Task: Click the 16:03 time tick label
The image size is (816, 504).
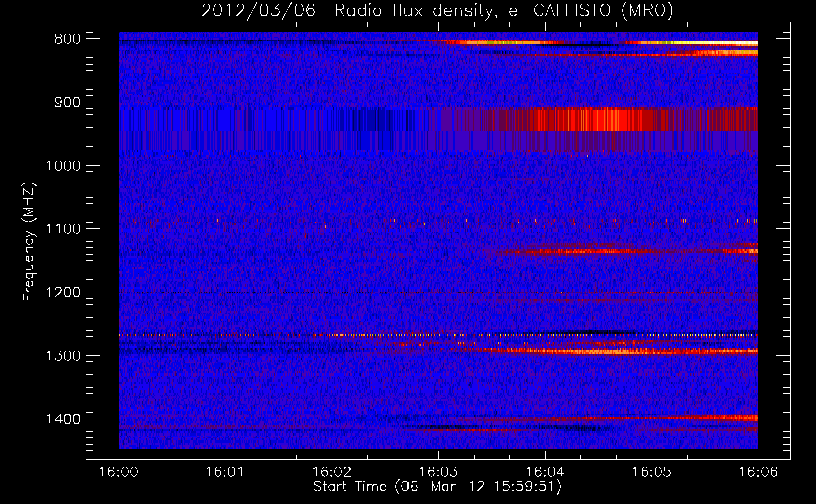Action: [438, 472]
